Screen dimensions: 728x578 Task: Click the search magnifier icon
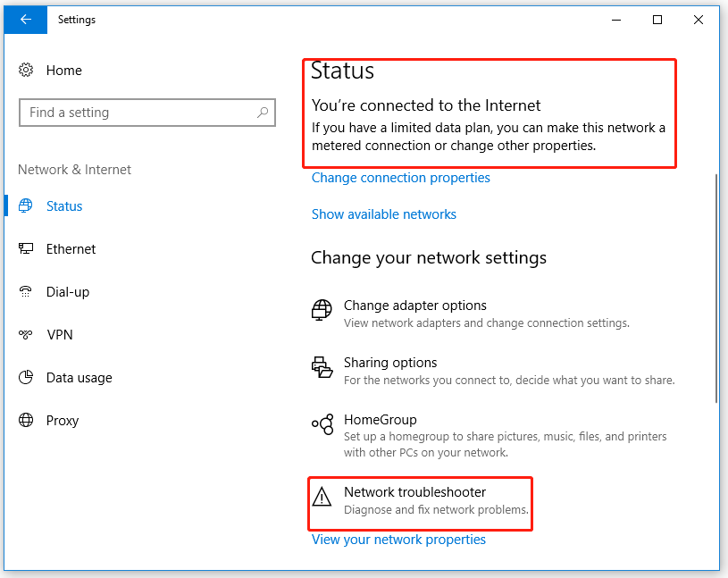click(263, 113)
